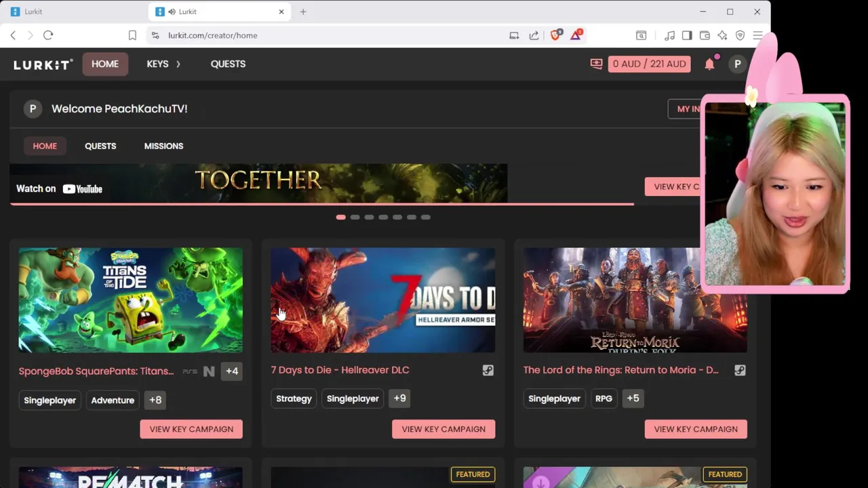Click the welcome P avatar circle
The image size is (868, 488).
tap(33, 108)
